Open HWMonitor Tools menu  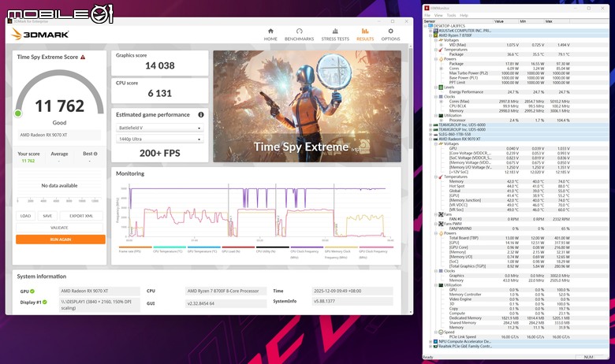(452, 15)
